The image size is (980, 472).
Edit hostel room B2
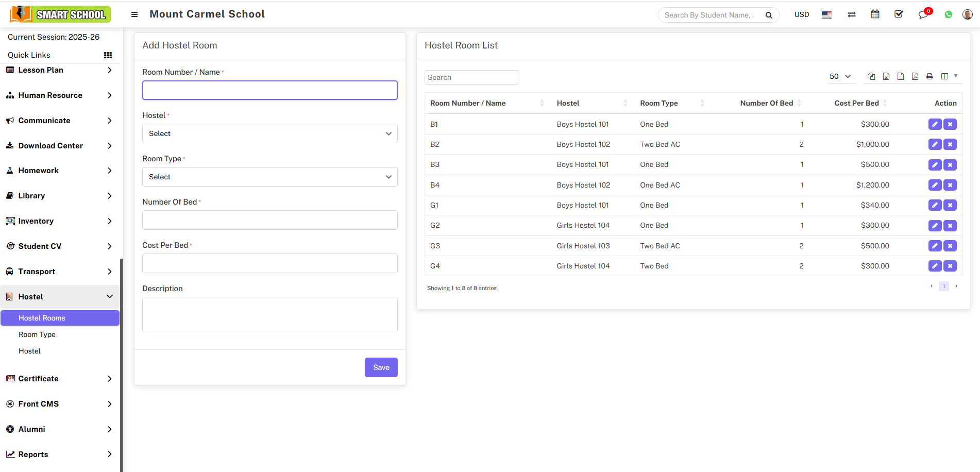pyautogui.click(x=935, y=144)
